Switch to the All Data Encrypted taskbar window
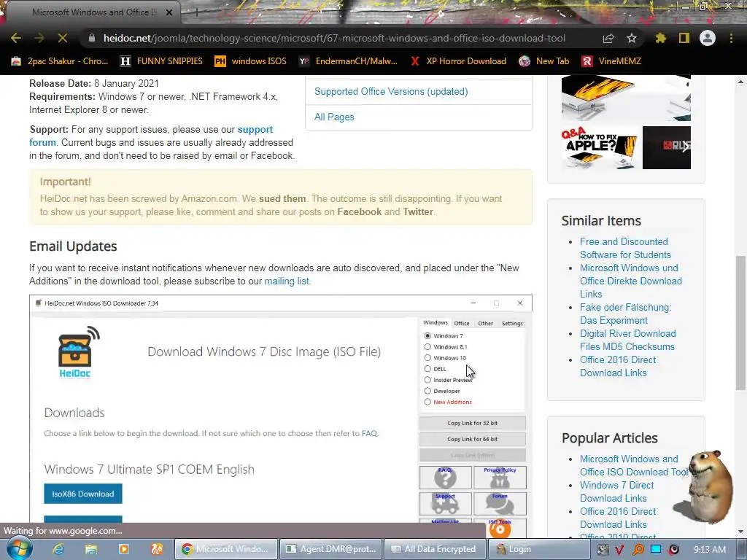This screenshot has height=560, width=747. click(x=435, y=549)
